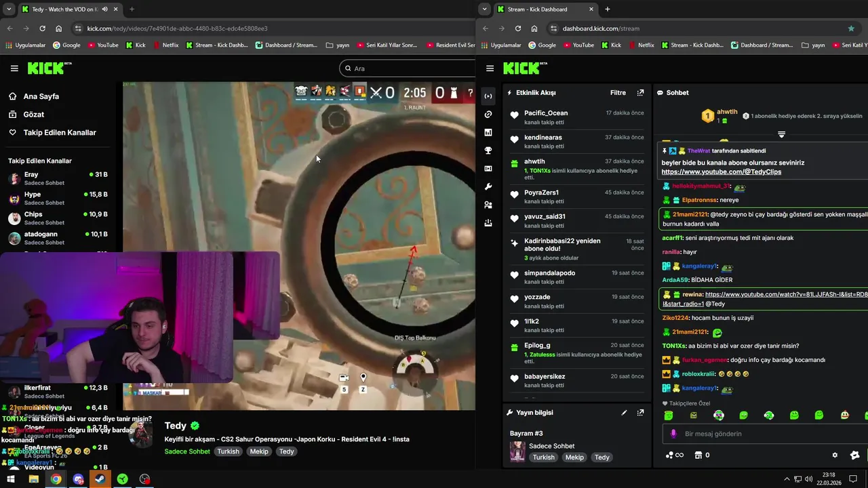Pop out the Yayın bilgisi panel
The image size is (868, 488).
pos(640,413)
